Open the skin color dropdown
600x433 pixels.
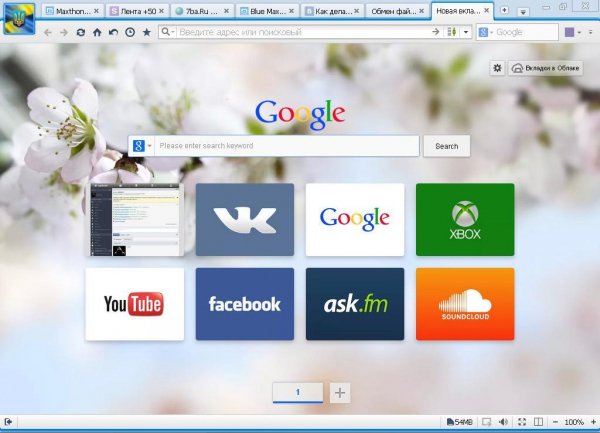[x=579, y=33]
